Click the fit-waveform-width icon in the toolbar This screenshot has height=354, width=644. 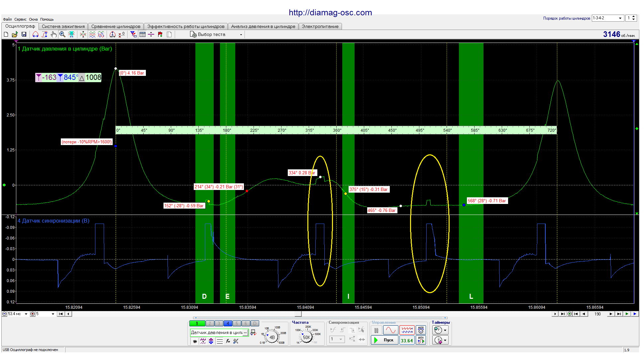[x=71, y=34]
